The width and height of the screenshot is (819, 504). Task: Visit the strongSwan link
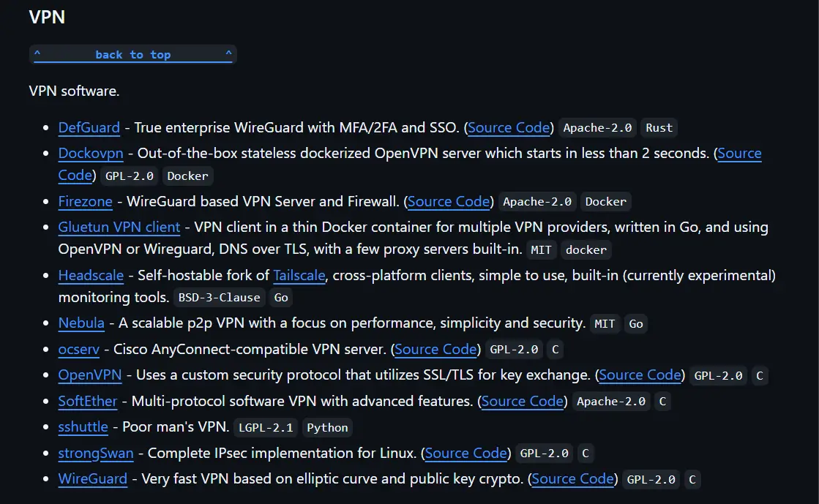tap(96, 453)
